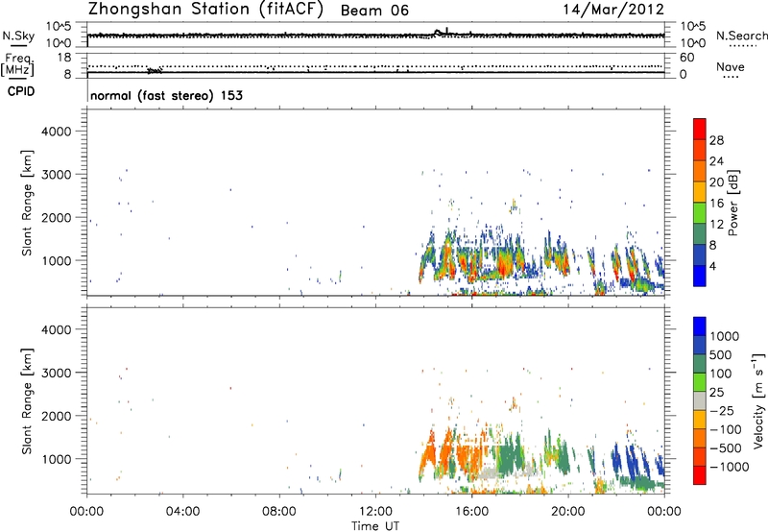Click 'normal (fast stereo) 153' text

point(166,95)
